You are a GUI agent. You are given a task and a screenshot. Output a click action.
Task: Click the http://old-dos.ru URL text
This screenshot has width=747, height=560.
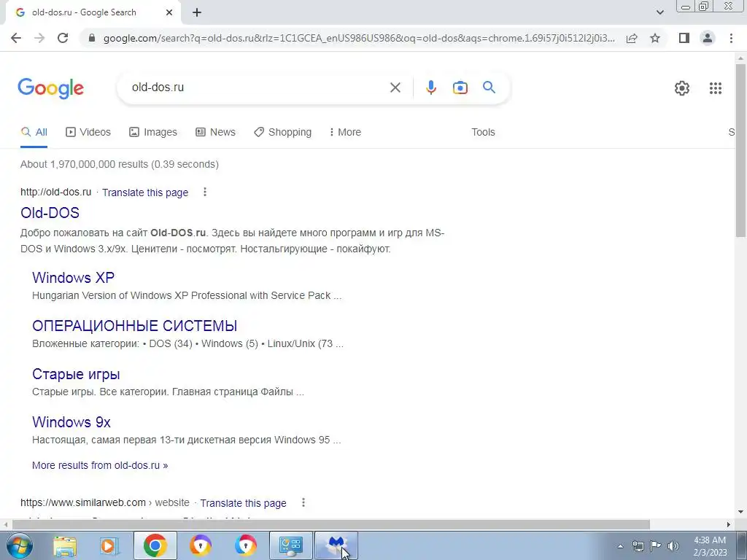[x=55, y=192]
